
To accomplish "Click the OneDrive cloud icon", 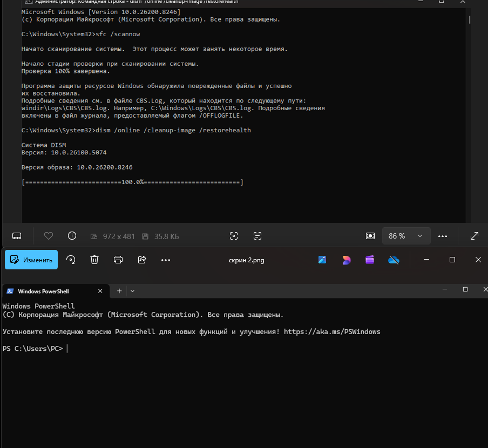I will 394,260.
